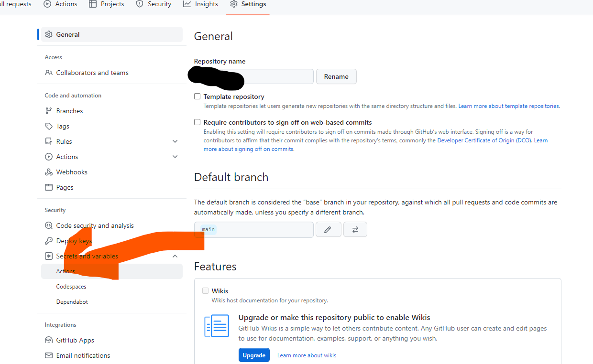Viewport: 593px width, 364px height.
Task: Open Branches settings in the sidebar
Action: (x=69, y=111)
